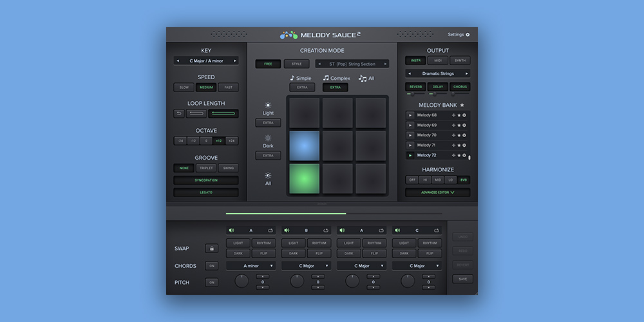Image resolution: width=644 pixels, height=322 pixels.
Task: Click the loop icon on section B
Action: pyautogui.click(x=327, y=231)
